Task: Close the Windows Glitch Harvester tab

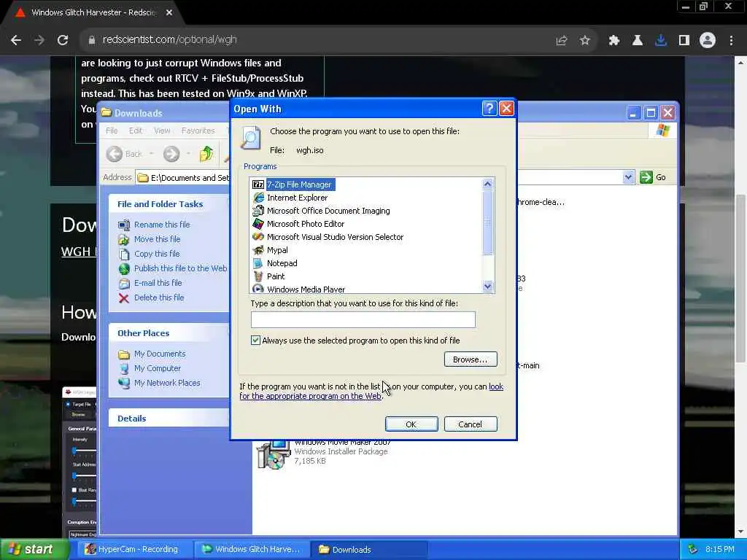Action: 169,12
